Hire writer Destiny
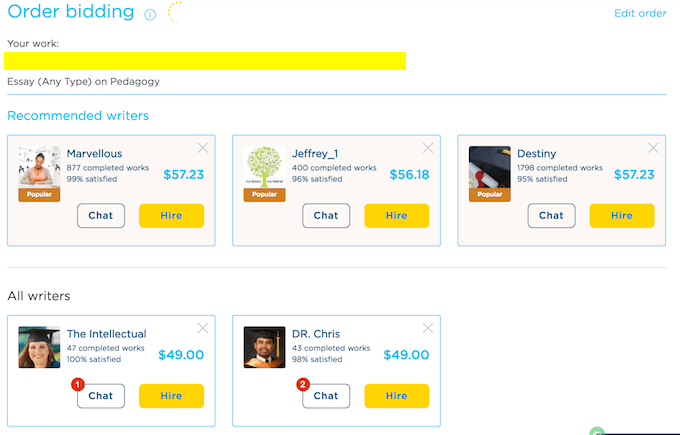680x435 pixels. (621, 215)
